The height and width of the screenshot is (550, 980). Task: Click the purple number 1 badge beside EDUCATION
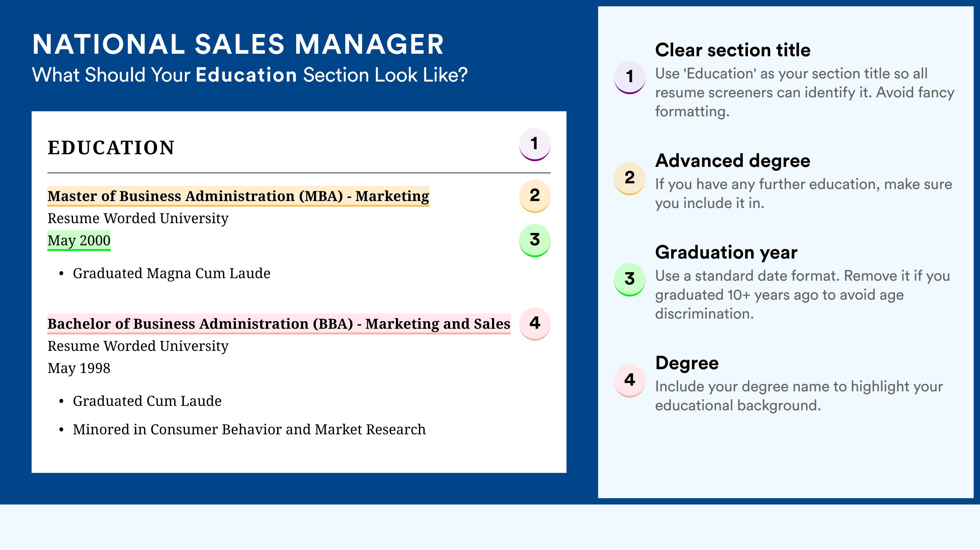[535, 144]
